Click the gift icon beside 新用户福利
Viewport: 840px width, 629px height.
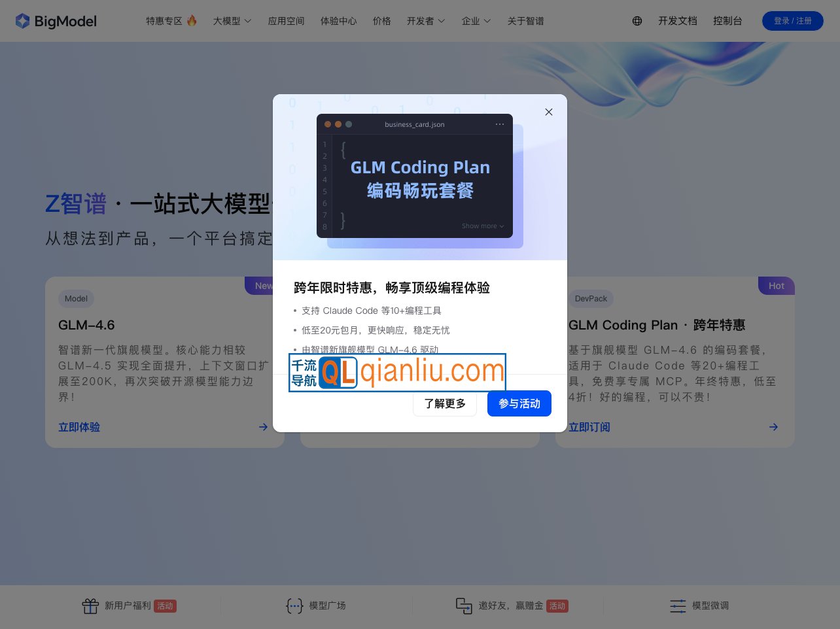(x=91, y=606)
